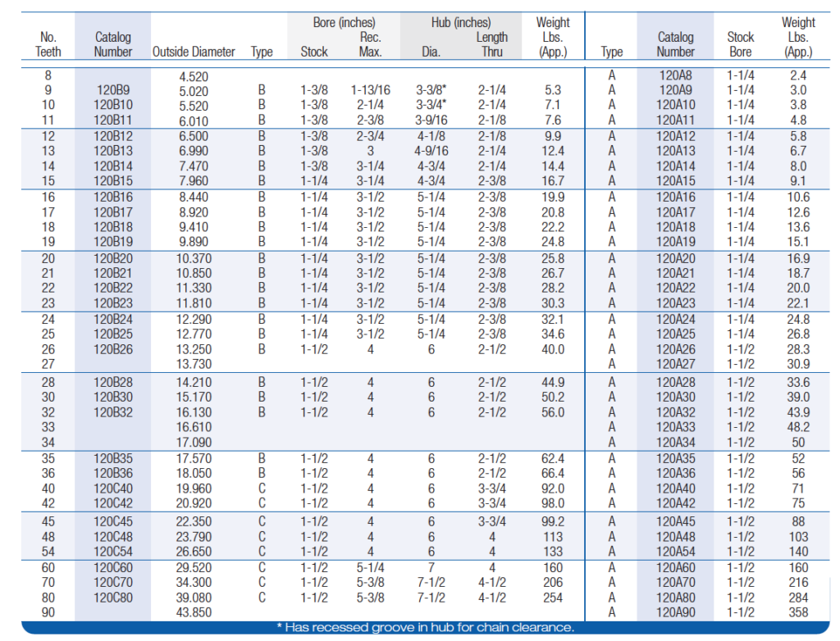The image size is (840, 641).
Task: Select catalog number 120C80
Action: (113, 598)
